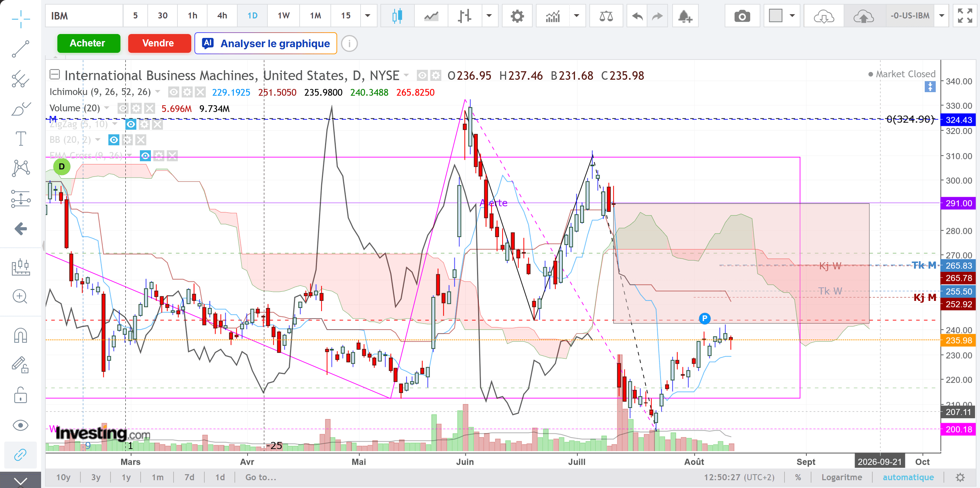Viewport: 980px width, 488px height.
Task: Remove the Ichimoku indicator
Action: (x=200, y=92)
